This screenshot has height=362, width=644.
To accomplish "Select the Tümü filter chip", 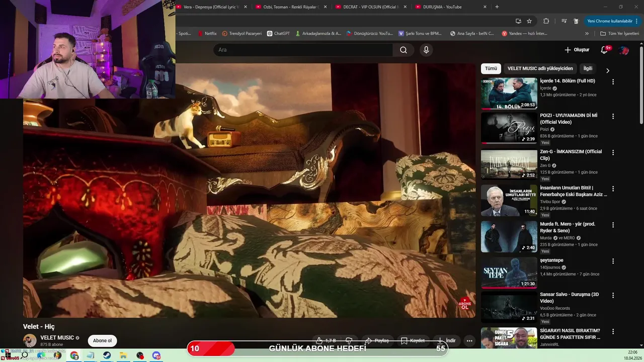I will [x=491, y=68].
